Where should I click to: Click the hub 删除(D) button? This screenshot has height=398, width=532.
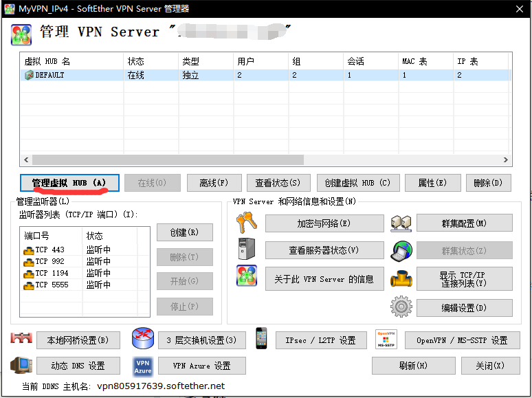tap(488, 183)
